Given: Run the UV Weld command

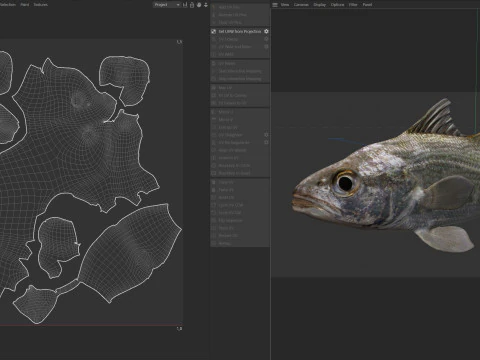Looking at the screenshot, I should point(240,54).
